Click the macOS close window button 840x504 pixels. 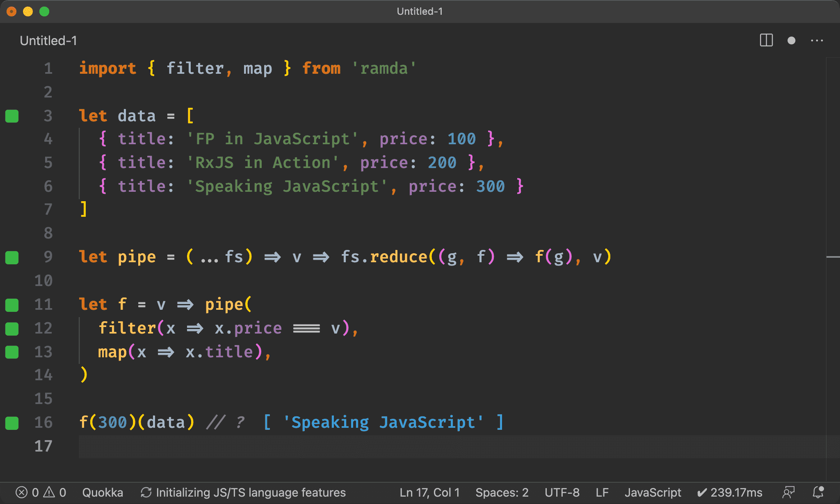[x=11, y=11]
